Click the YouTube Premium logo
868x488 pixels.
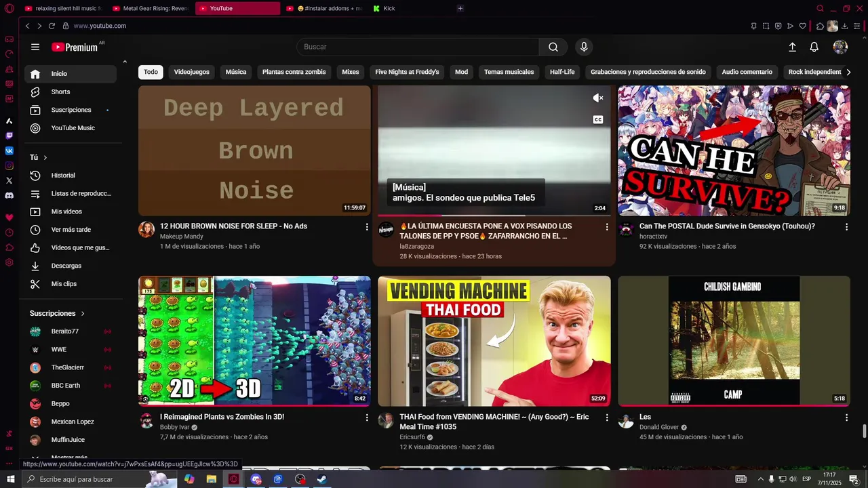point(75,47)
